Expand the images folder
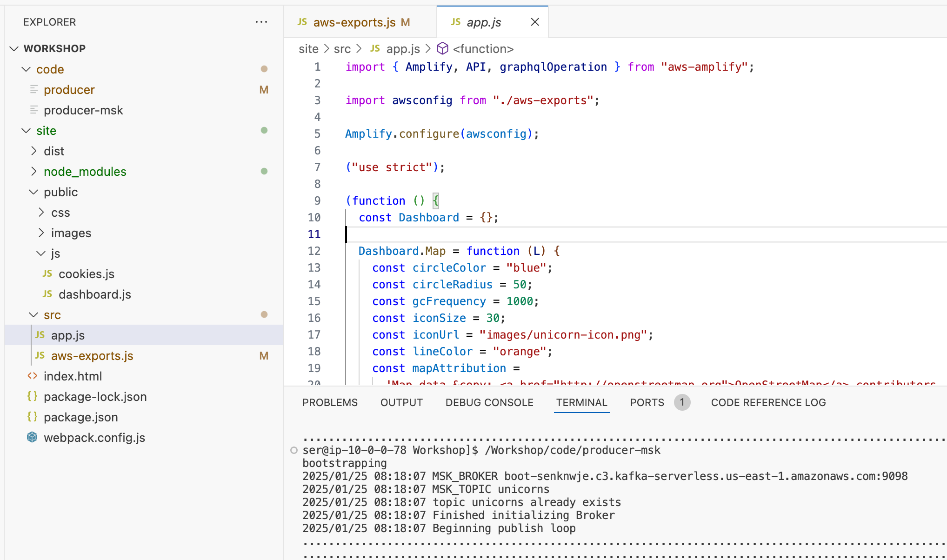947x560 pixels. coord(41,233)
